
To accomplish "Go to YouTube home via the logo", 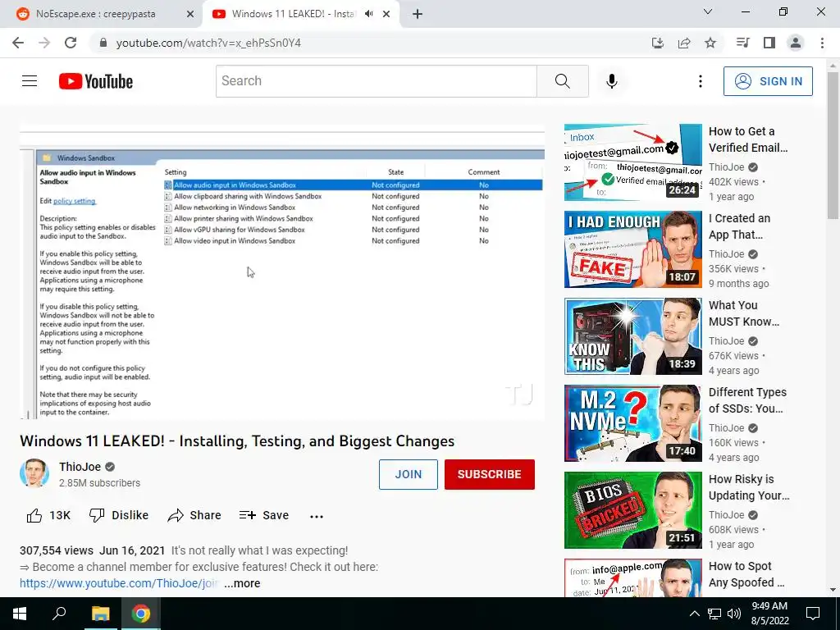I will tap(96, 81).
